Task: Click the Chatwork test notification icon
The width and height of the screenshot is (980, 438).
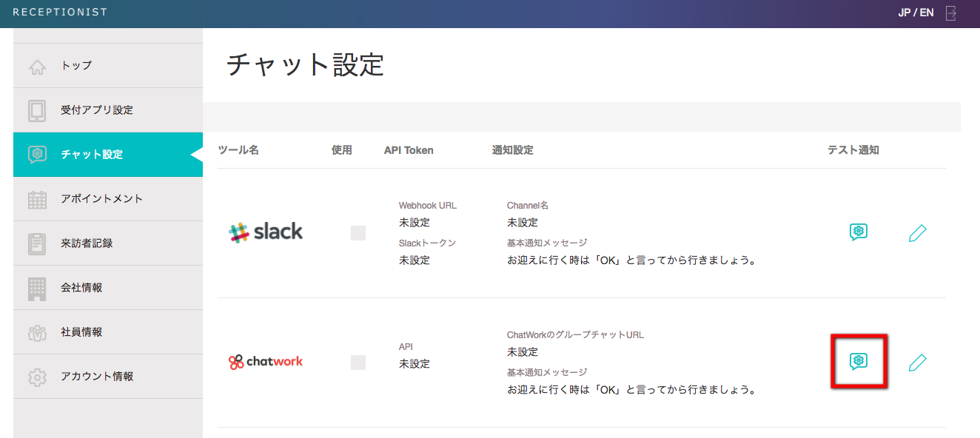Action: (x=858, y=361)
